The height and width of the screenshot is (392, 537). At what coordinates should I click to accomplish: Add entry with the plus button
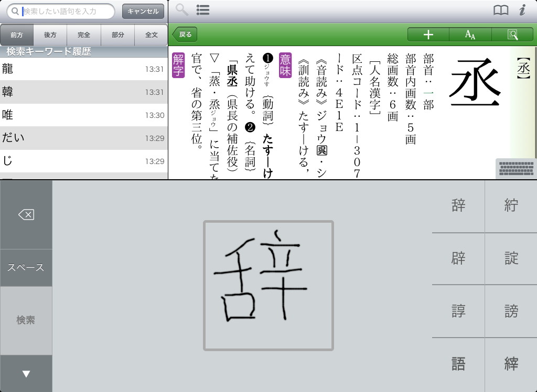point(428,35)
